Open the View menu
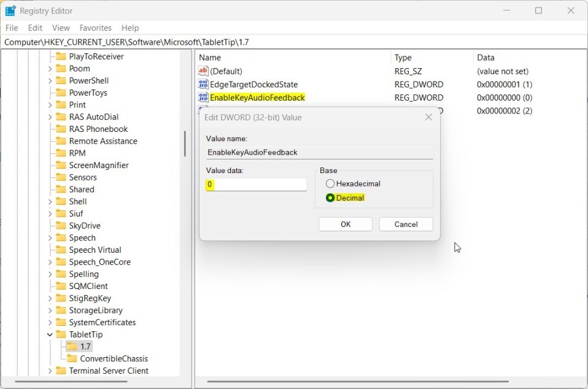 [x=61, y=28]
